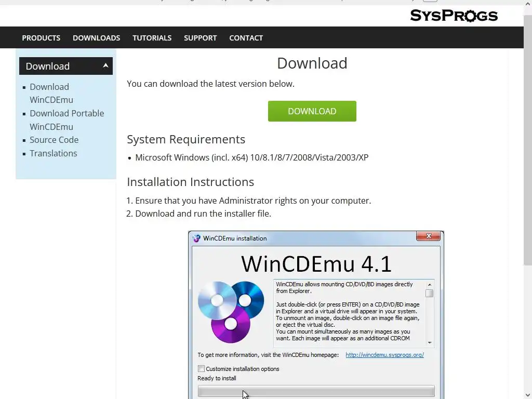Click the installation progress bar
The width and height of the screenshot is (532, 399).
(x=316, y=391)
